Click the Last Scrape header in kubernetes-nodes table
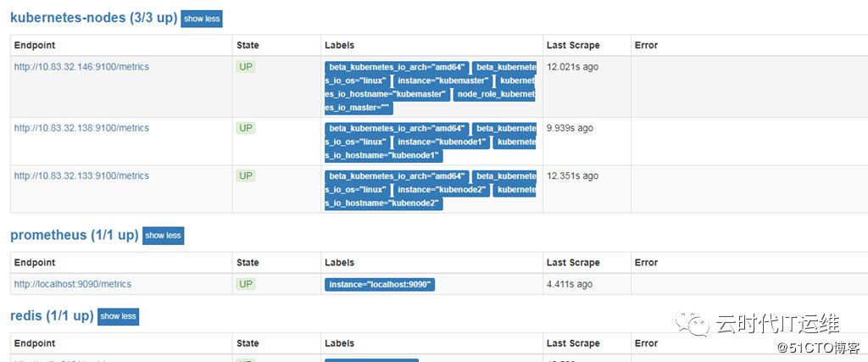The height and width of the screenshot is (362, 868). click(x=573, y=45)
